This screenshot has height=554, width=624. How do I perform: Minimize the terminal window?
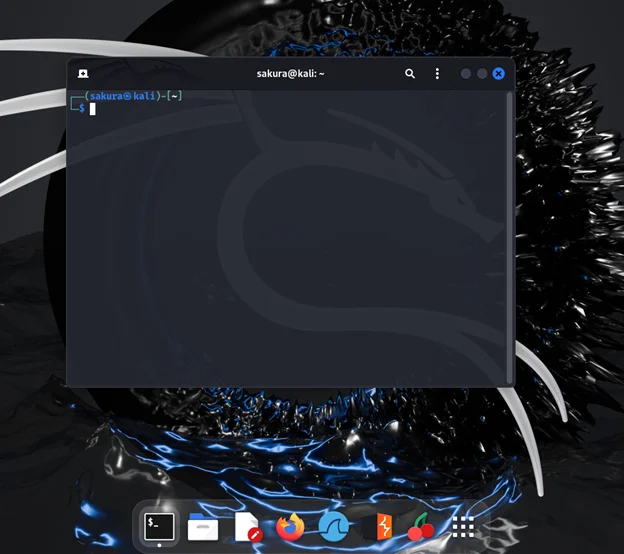pyautogui.click(x=466, y=74)
